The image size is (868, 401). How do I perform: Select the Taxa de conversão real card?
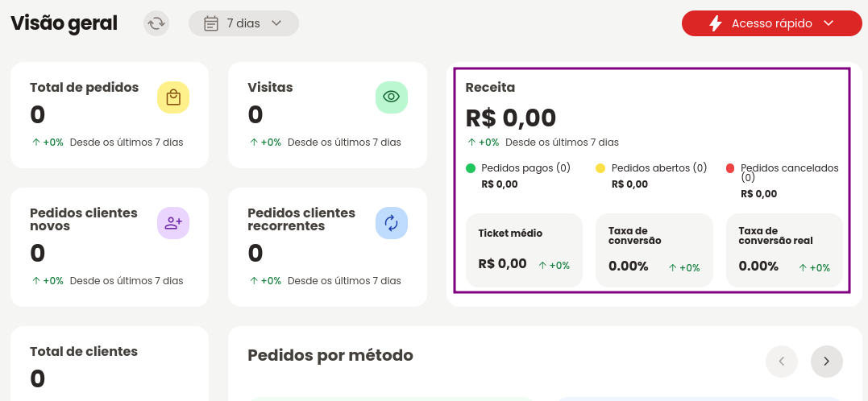784,250
